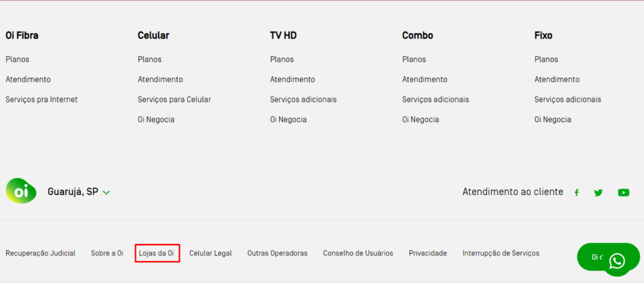Expand the Guarujá, SP location chevron
The width and height of the screenshot is (644, 283).
point(106,192)
